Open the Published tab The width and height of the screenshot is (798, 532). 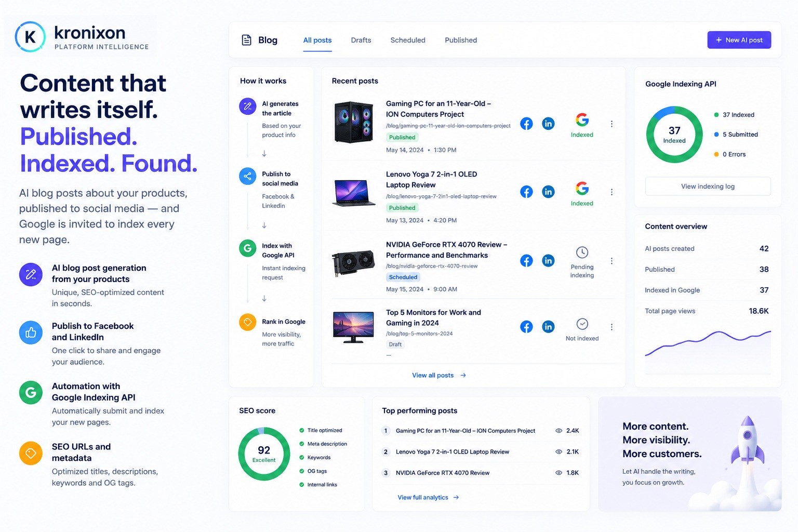[x=461, y=40]
